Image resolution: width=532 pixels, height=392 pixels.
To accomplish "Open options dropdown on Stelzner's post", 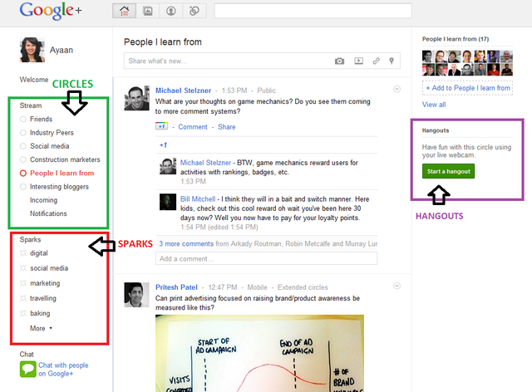I will point(397,89).
